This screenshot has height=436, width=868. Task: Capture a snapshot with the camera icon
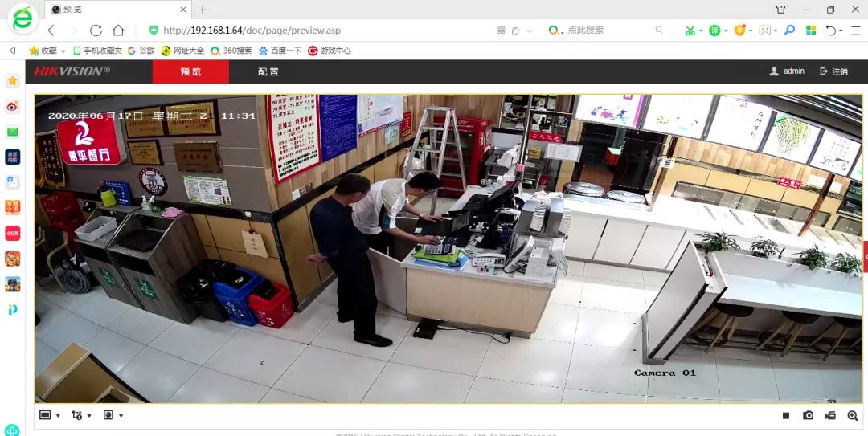click(x=809, y=416)
